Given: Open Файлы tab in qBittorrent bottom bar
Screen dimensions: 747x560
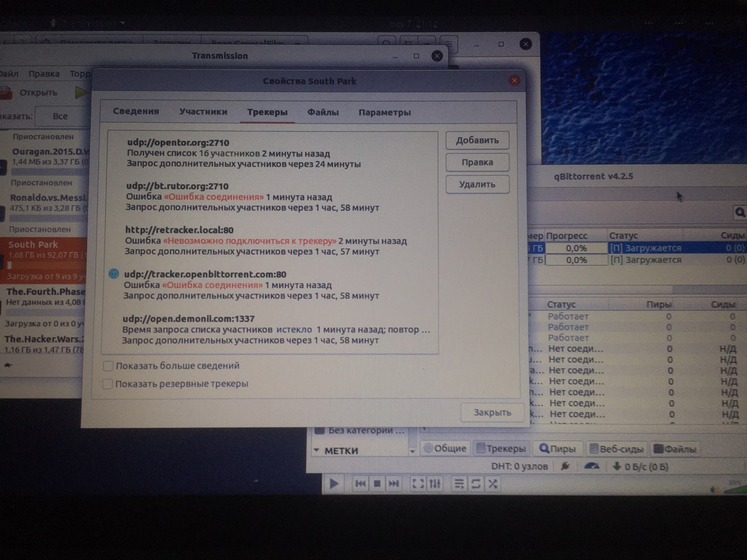Looking at the screenshot, I should (675, 449).
